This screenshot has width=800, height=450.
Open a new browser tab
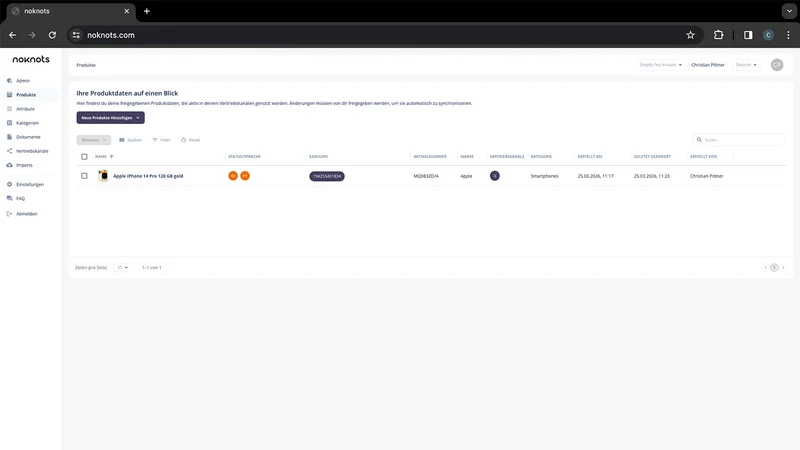coord(146,11)
